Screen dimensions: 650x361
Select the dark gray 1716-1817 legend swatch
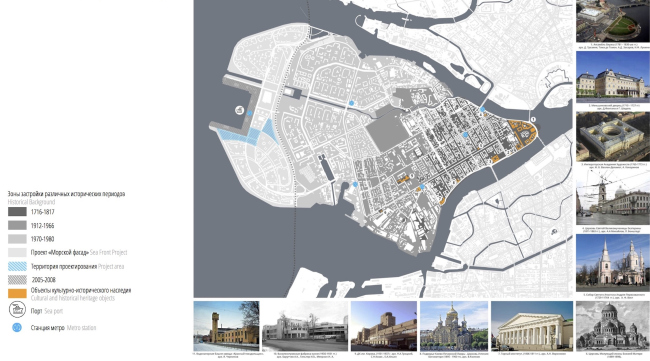(17, 212)
